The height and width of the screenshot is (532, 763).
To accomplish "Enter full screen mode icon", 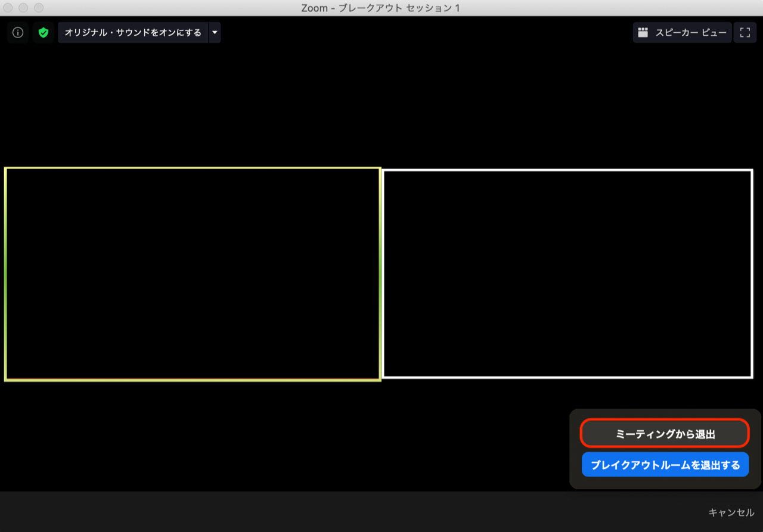I will pyautogui.click(x=745, y=33).
